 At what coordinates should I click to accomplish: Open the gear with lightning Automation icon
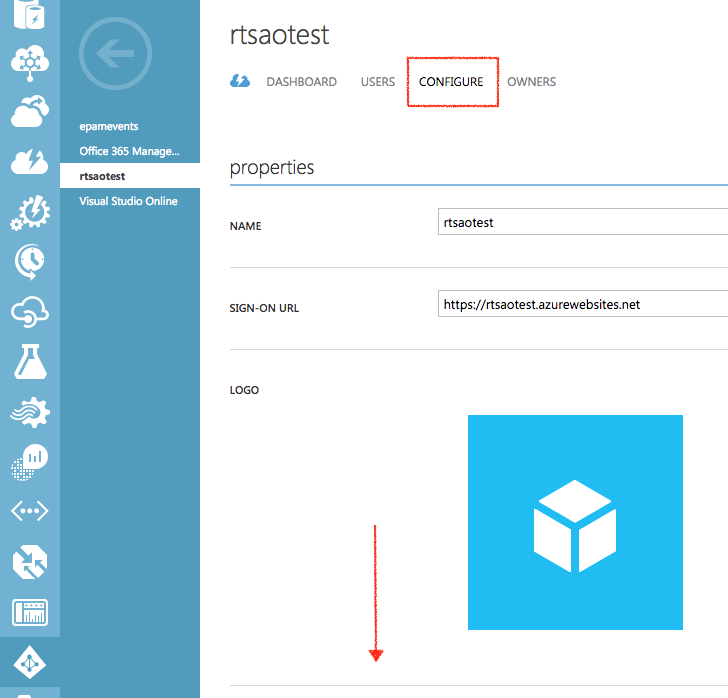(x=30, y=212)
